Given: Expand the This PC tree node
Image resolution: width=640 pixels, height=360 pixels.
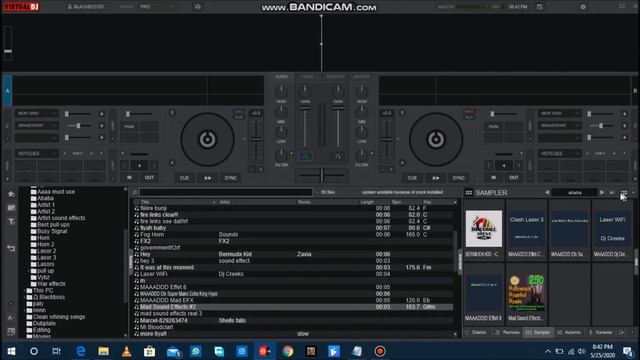Looking at the screenshot, I should 24,291.
